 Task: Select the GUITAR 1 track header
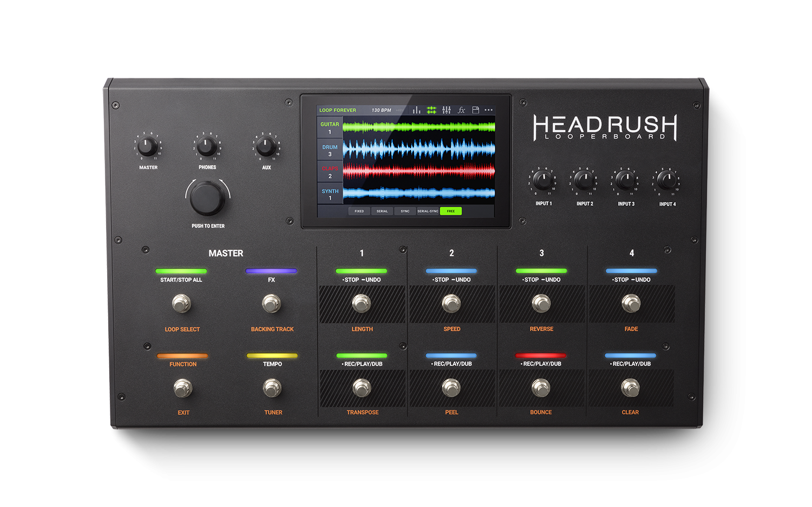[330, 127]
